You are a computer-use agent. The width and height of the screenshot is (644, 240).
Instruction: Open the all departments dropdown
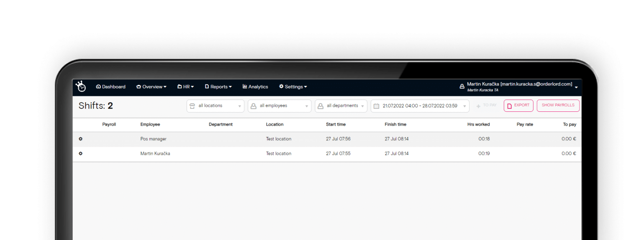pos(341,106)
